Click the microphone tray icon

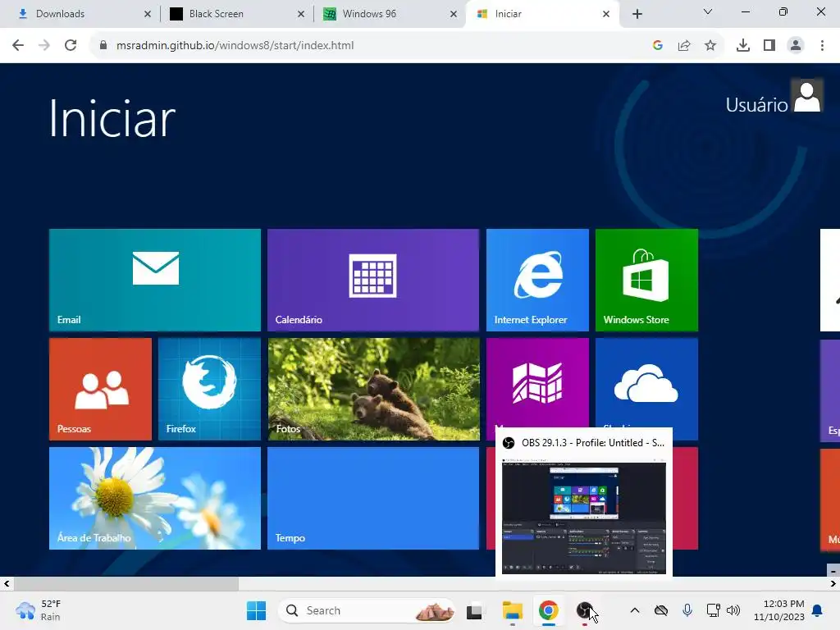(687, 610)
